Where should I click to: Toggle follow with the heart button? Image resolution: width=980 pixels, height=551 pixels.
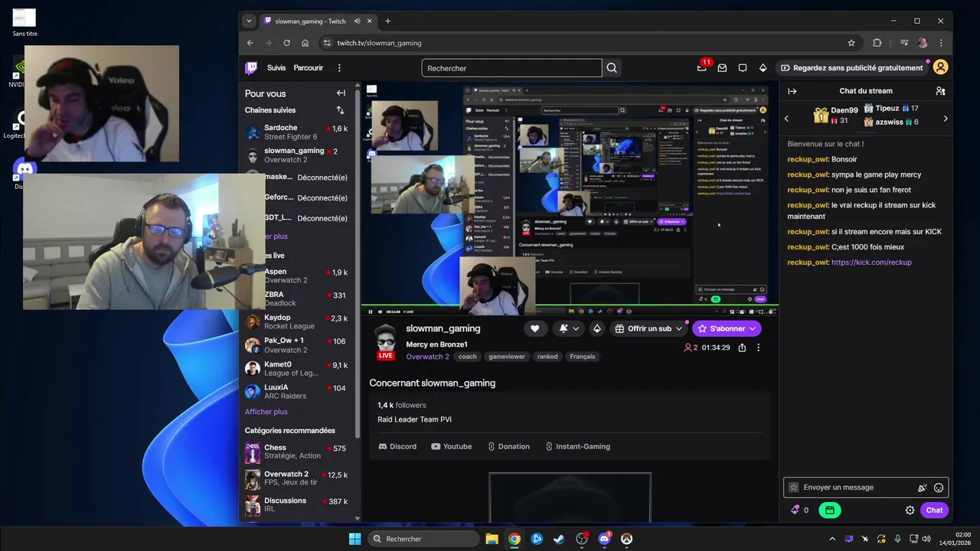[x=535, y=328]
